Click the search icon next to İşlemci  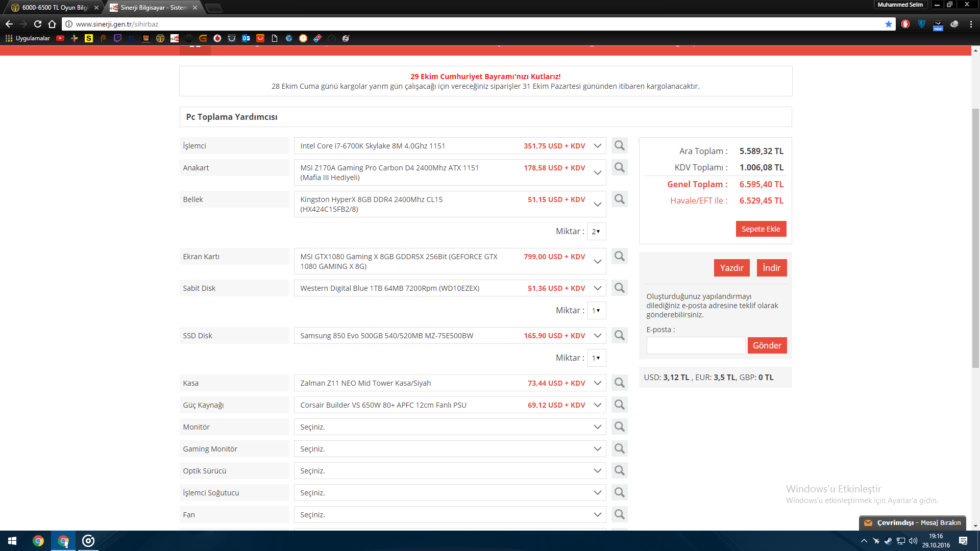tap(619, 146)
